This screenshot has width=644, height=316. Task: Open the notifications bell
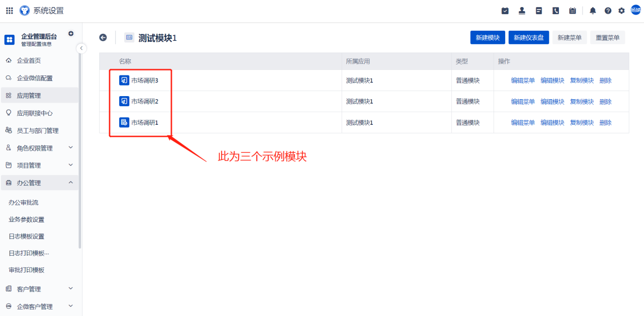coord(593,11)
